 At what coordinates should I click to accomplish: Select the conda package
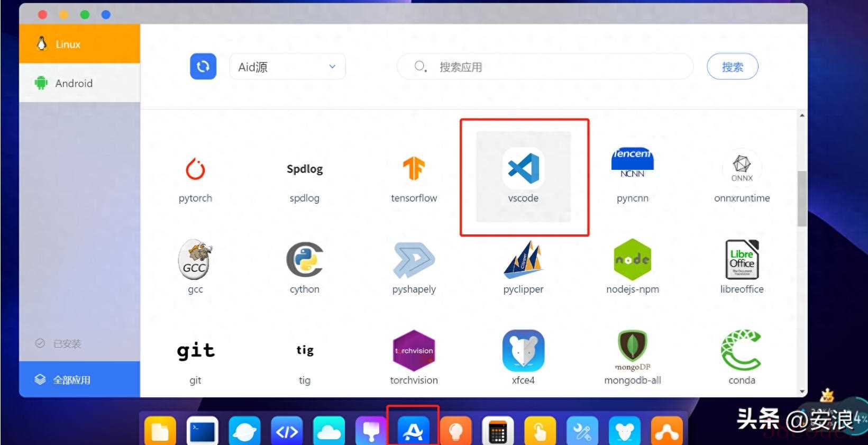pyautogui.click(x=742, y=358)
